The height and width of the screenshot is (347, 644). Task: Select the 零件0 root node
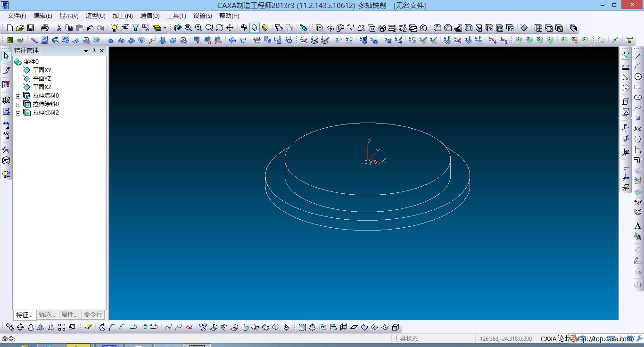click(31, 61)
